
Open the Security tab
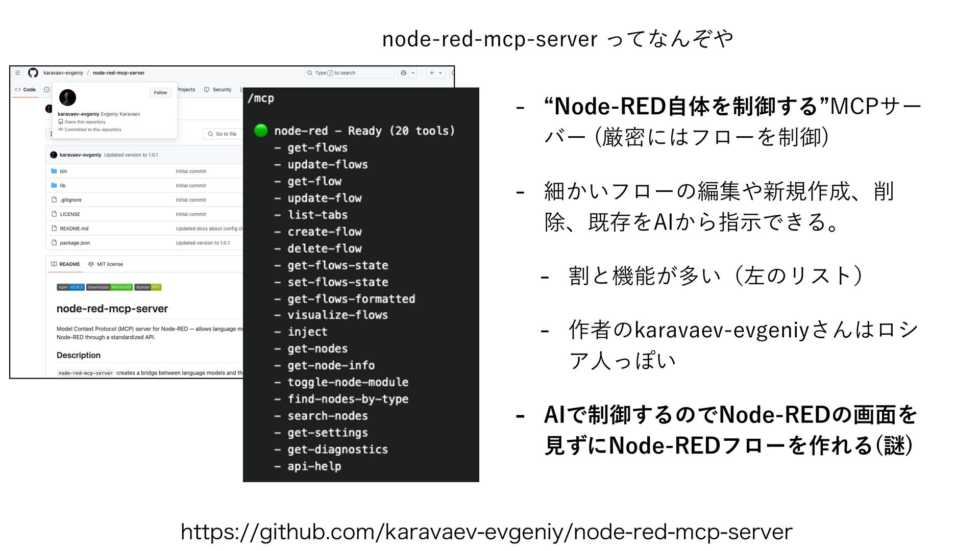pos(218,90)
